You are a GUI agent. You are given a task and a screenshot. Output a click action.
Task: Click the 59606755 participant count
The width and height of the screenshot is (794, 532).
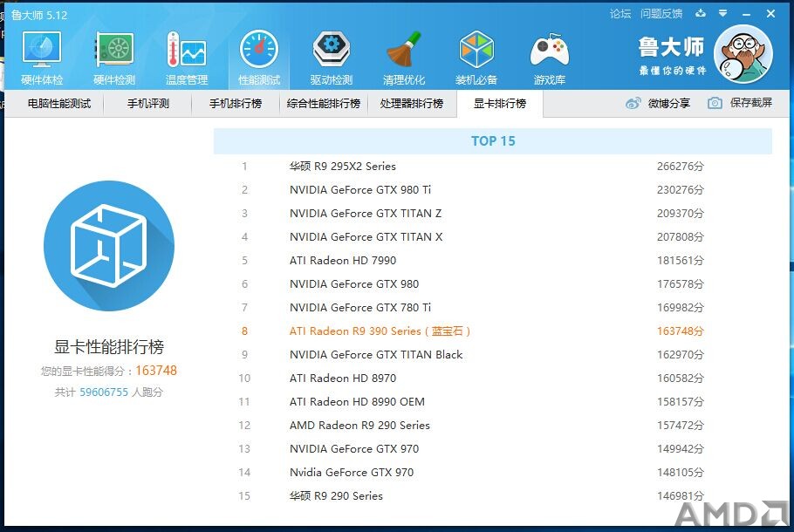tap(104, 392)
